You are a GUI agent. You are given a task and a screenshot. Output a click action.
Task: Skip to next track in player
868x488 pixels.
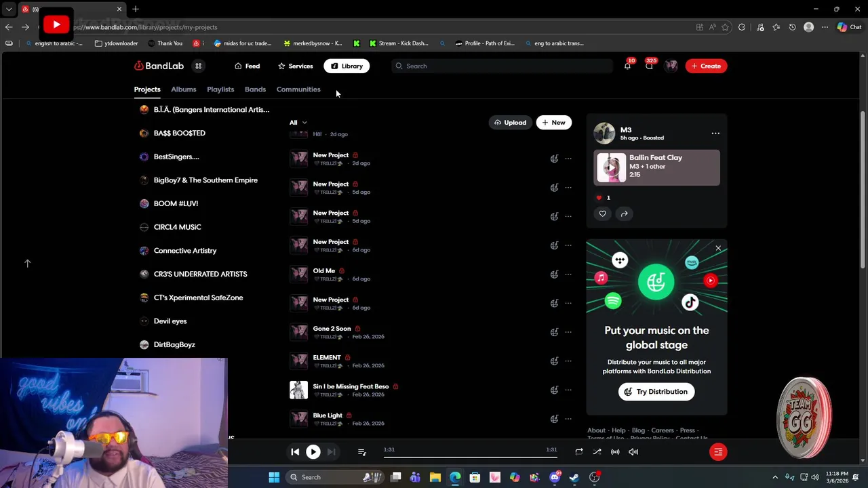(331, 452)
